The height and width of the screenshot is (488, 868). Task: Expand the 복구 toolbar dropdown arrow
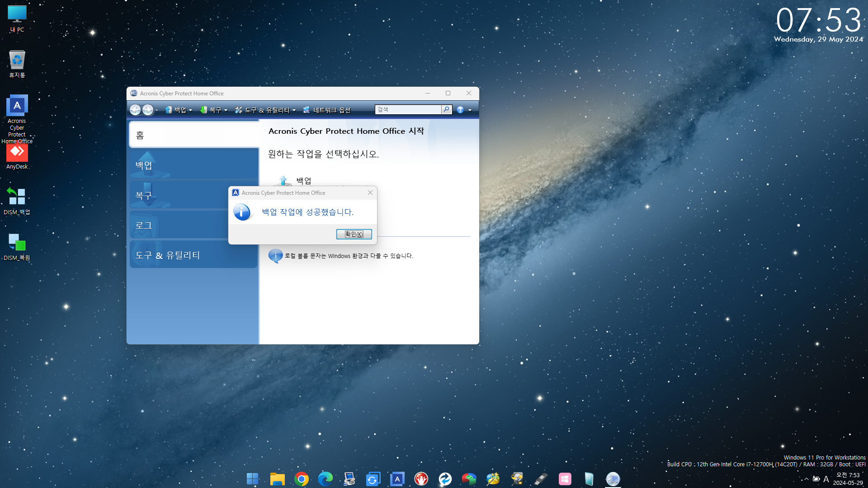pyautogui.click(x=226, y=110)
